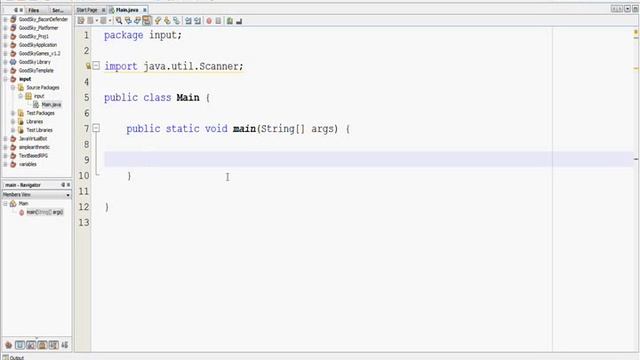Expand the GoodSky_Platformer project node
Image resolution: width=640 pixels, height=360 pixels.
click(x=5, y=28)
